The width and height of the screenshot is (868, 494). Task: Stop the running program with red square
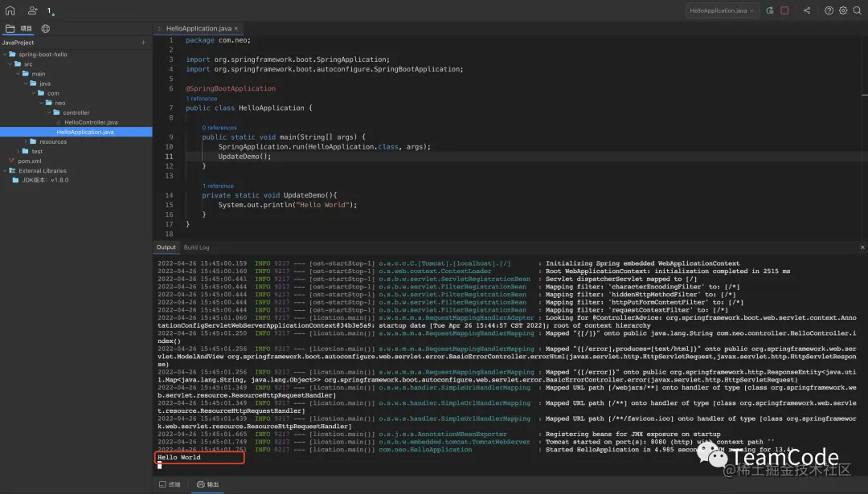tap(784, 10)
